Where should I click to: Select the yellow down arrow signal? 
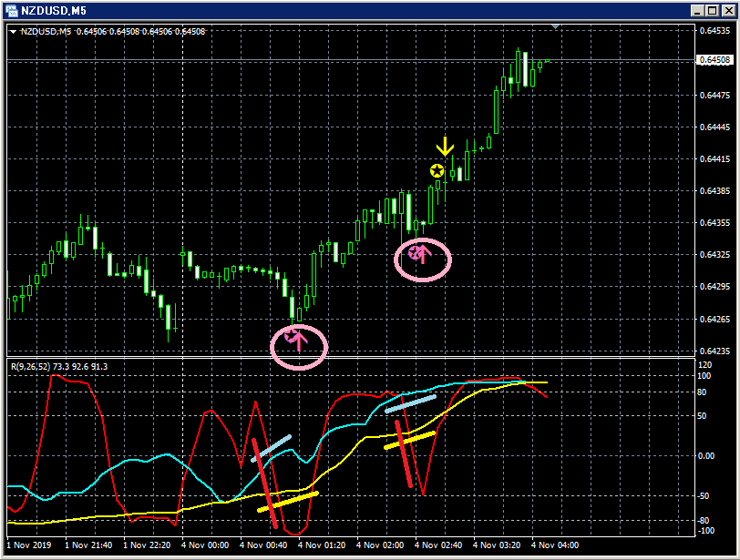(x=445, y=147)
